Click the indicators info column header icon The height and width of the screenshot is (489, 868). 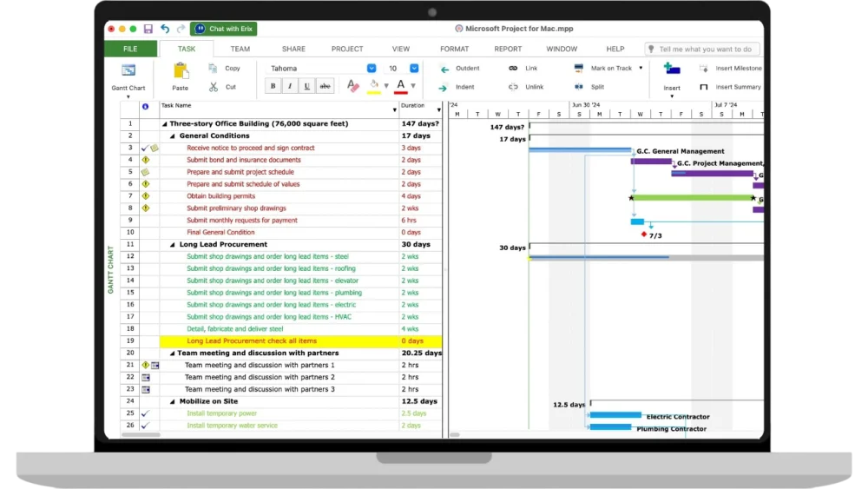(146, 106)
